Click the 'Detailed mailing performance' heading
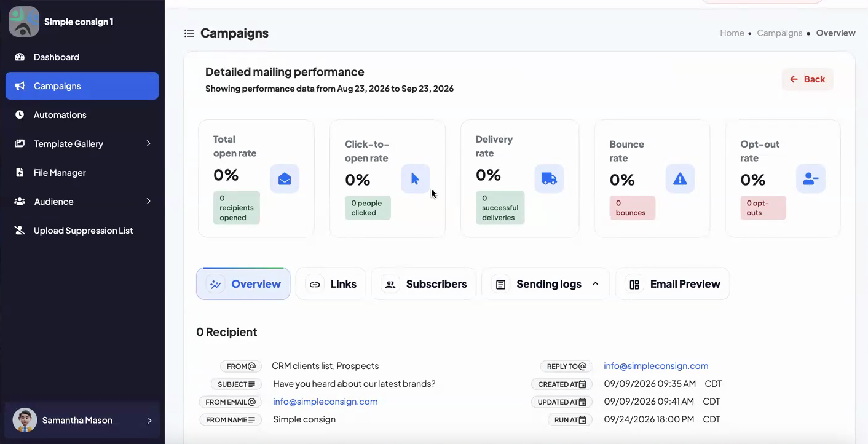This screenshot has height=444, width=868. [x=285, y=72]
